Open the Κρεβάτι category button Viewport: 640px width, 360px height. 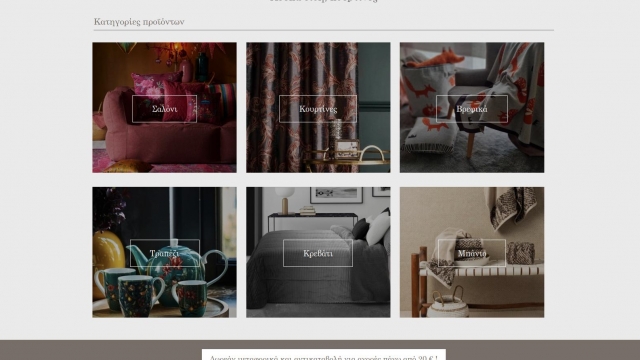318,253
